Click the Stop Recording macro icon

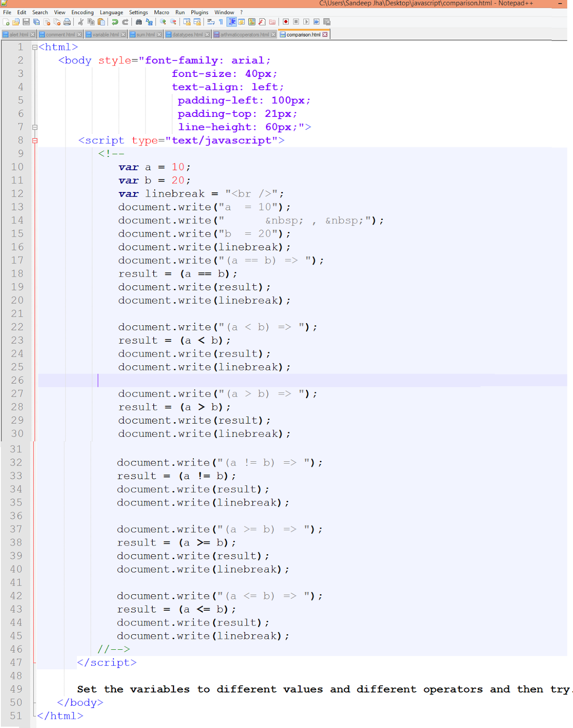[296, 22]
